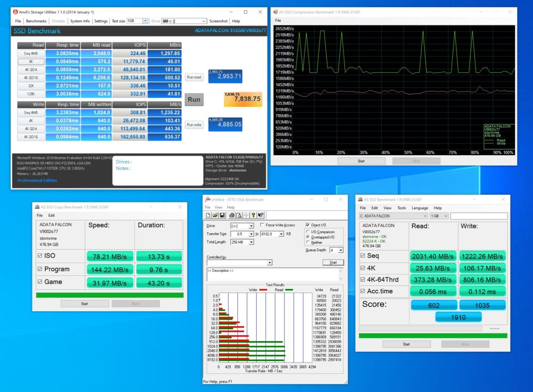Open the Drive selector dropdown in Anvil's
Viewport: 533px width, 392px height.
coord(204,21)
